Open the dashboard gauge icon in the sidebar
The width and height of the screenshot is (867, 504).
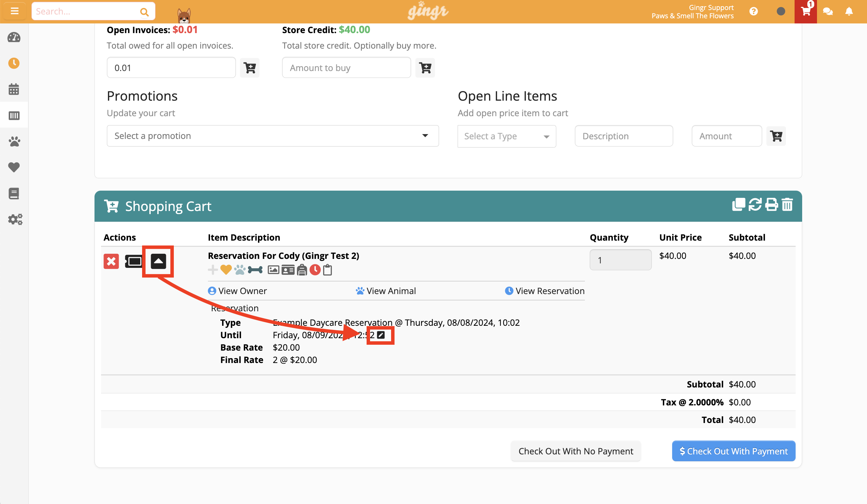(14, 37)
